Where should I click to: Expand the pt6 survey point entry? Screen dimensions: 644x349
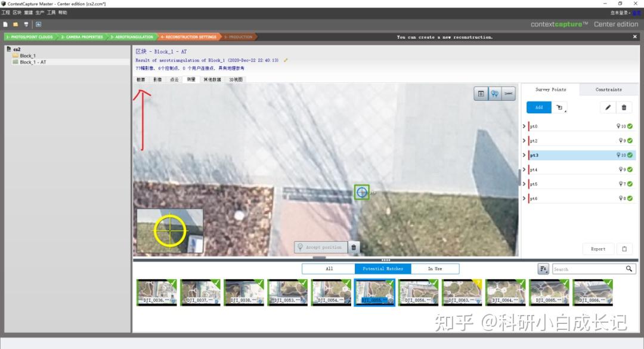[524, 198]
